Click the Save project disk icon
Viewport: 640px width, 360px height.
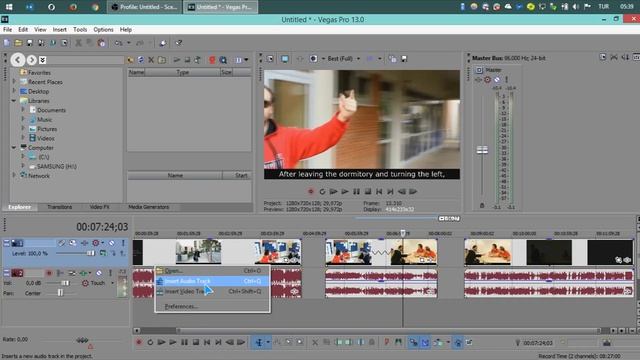coord(29,43)
